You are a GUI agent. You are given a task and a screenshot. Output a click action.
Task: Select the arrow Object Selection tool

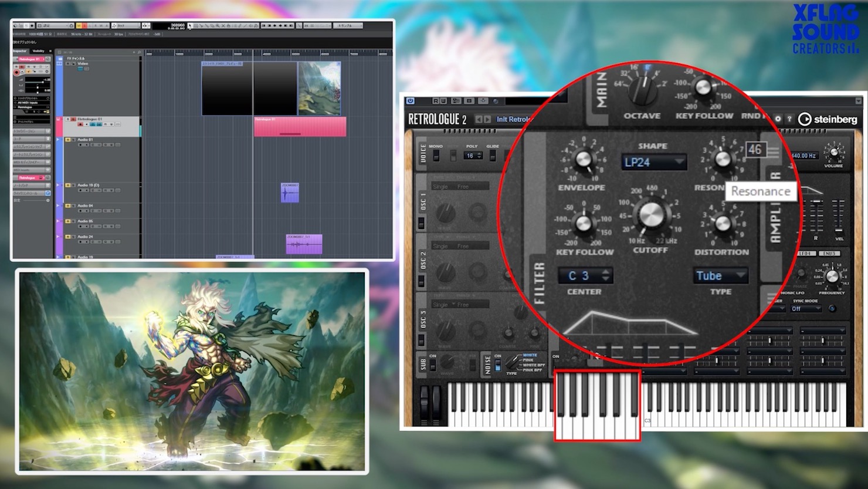point(191,26)
